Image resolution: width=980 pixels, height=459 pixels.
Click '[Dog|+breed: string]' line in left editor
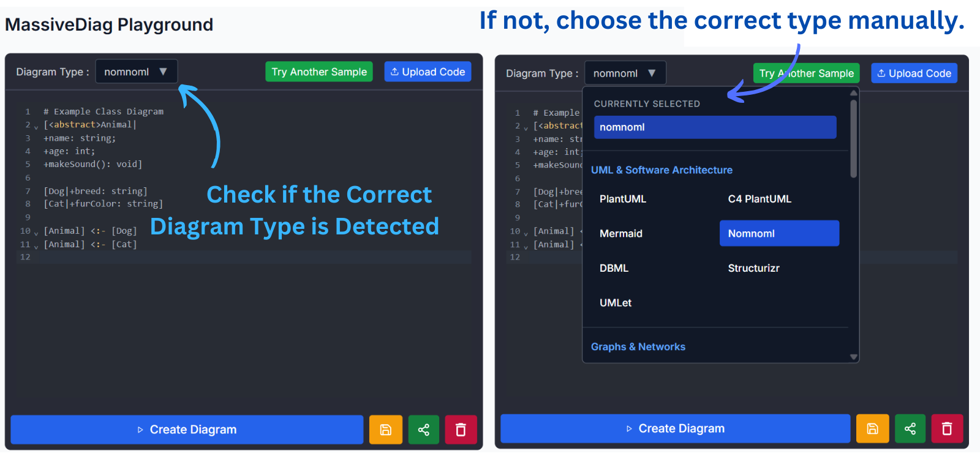[96, 191]
